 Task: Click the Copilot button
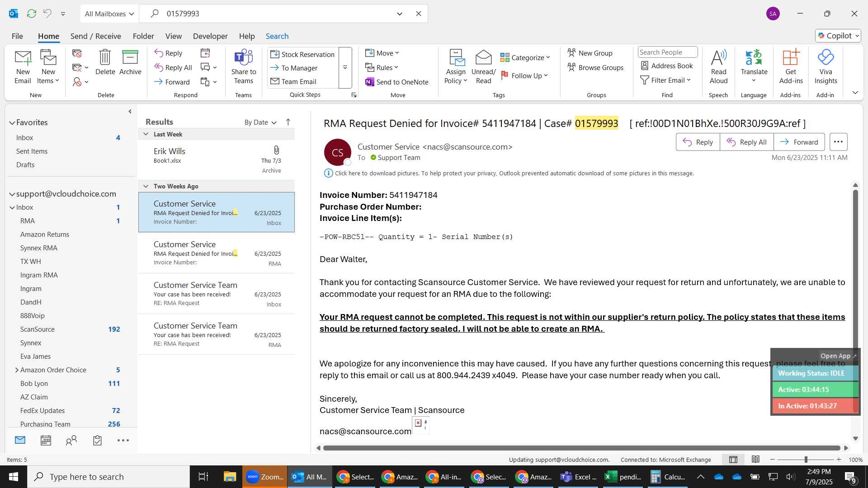838,36
